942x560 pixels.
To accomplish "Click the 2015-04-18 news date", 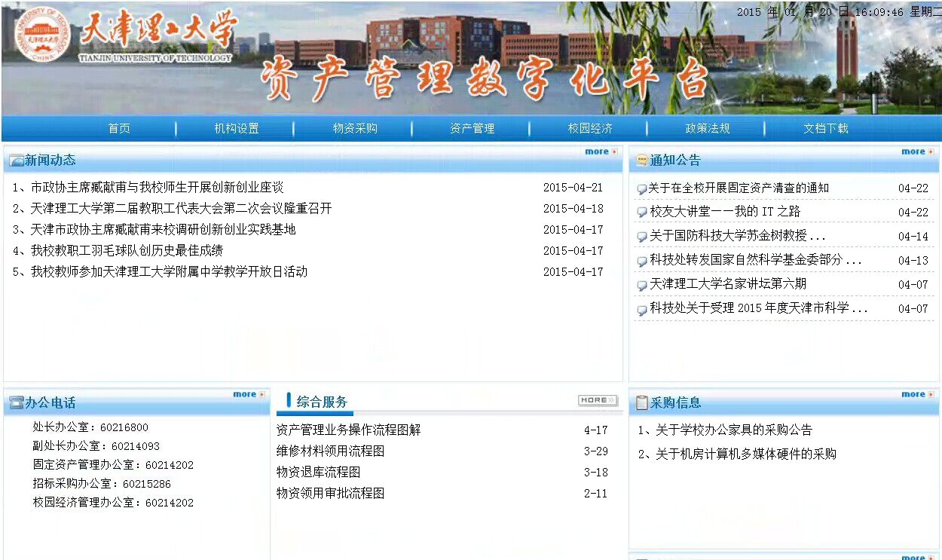I will 573,209.
